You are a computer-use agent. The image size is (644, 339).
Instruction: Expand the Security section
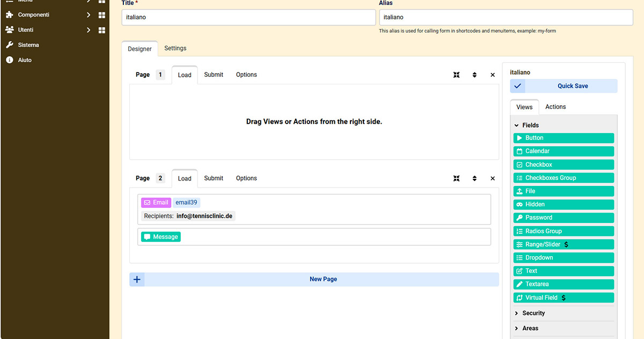coord(533,313)
